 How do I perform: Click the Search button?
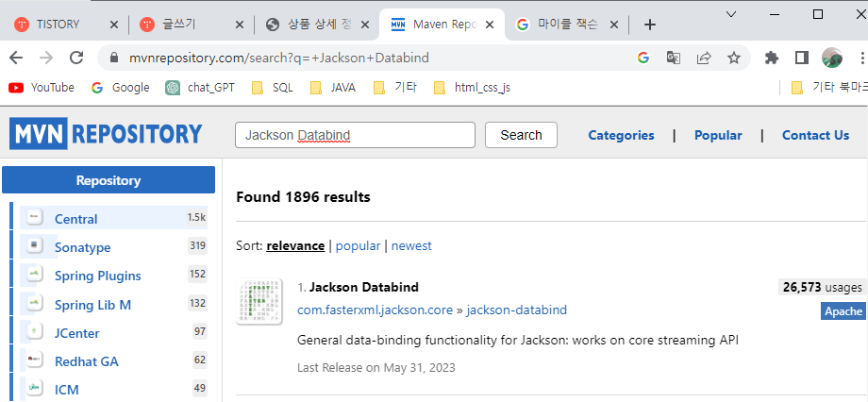(521, 135)
